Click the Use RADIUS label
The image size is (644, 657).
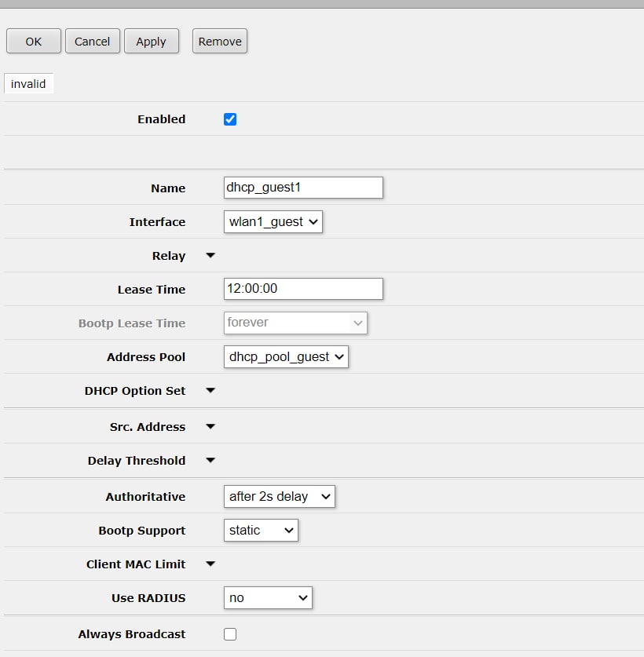click(x=148, y=598)
